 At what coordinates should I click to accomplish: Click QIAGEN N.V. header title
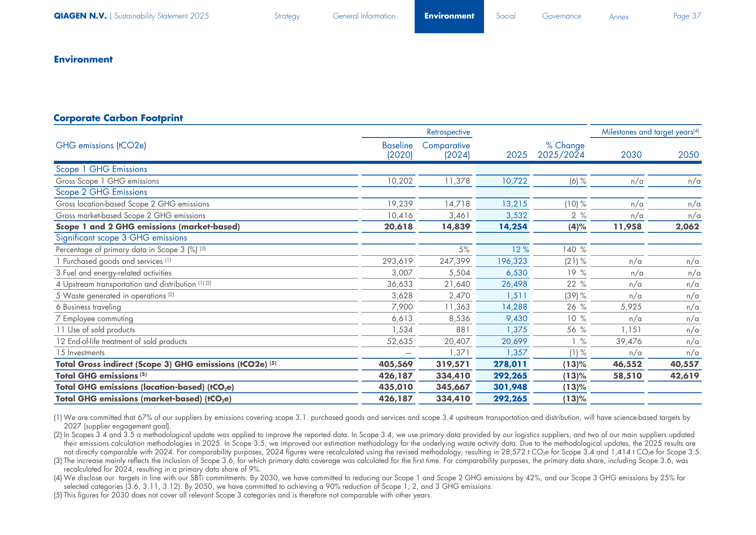(x=80, y=16)
